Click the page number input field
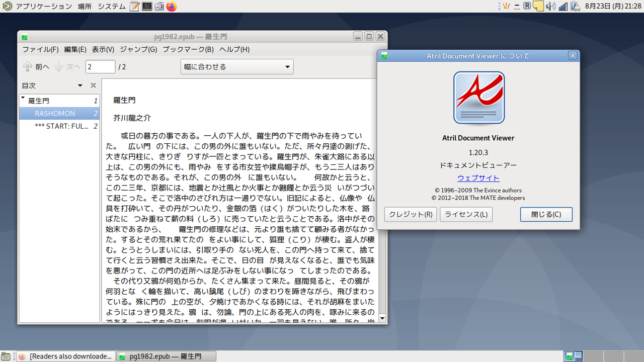Image resolution: width=644 pixels, height=362 pixels. (100, 66)
